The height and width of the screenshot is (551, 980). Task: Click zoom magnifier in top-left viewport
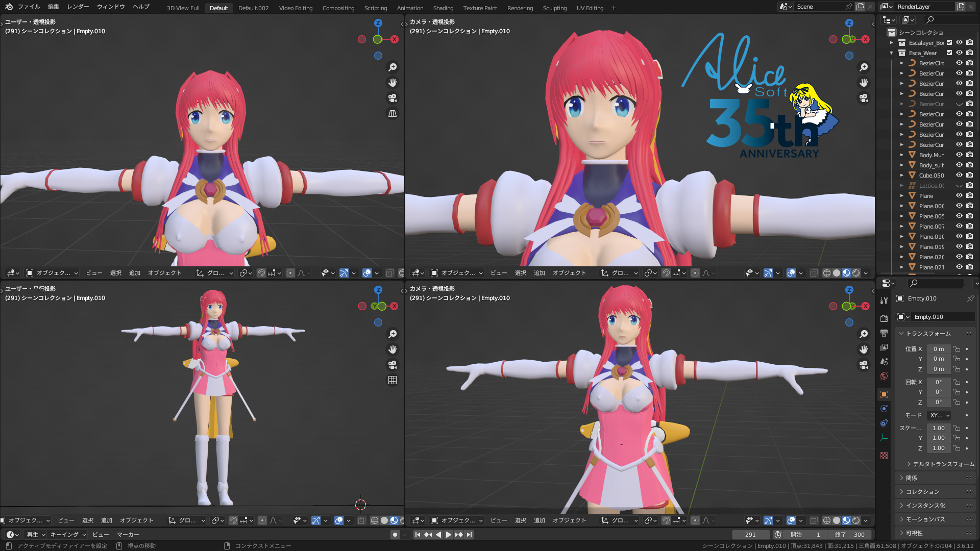393,67
